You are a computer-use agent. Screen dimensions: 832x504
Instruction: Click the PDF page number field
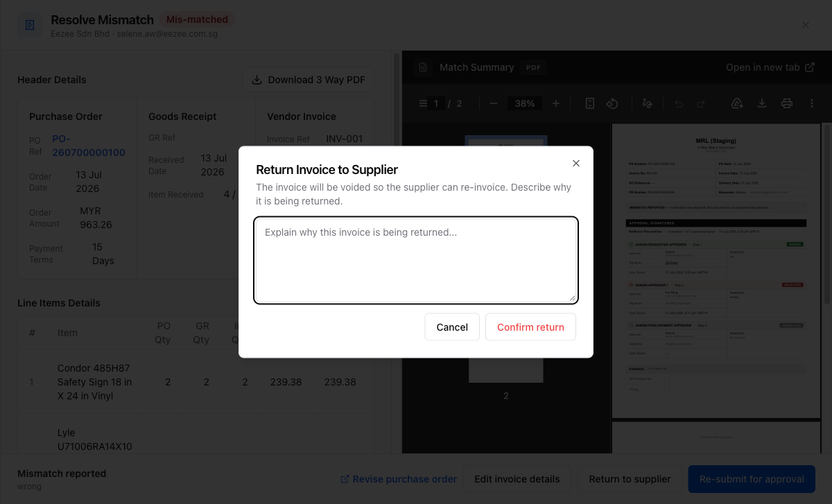[436, 104]
